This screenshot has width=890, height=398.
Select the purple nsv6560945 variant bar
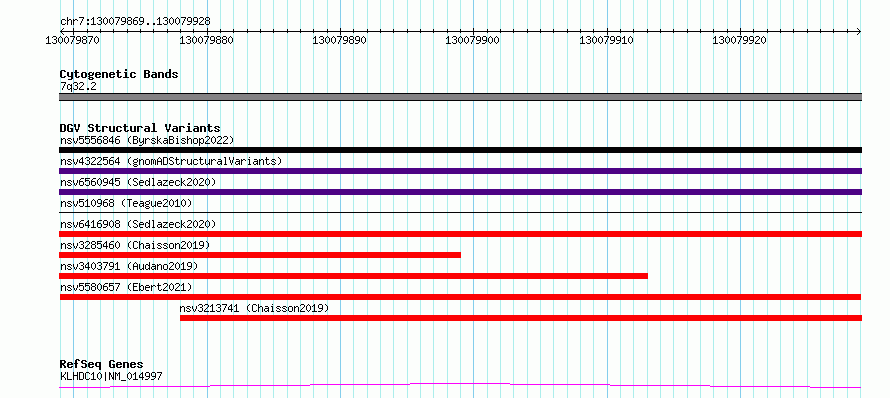tap(460, 192)
